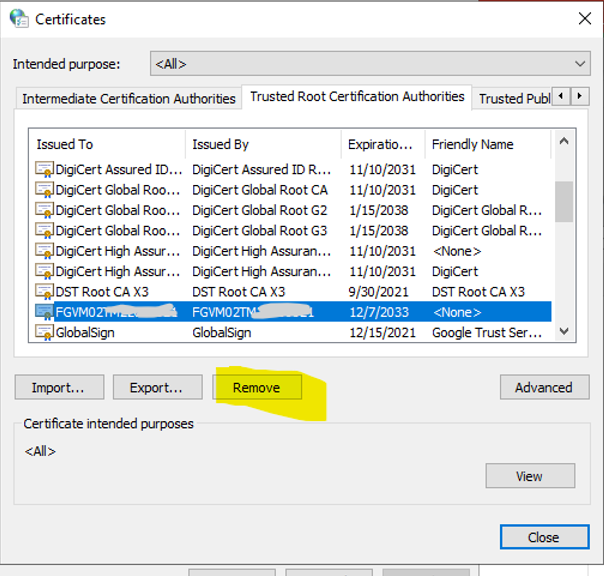Click the certificate icon of the DigiCert Global Root CA row
This screenshot has height=576, width=604.
(x=44, y=190)
